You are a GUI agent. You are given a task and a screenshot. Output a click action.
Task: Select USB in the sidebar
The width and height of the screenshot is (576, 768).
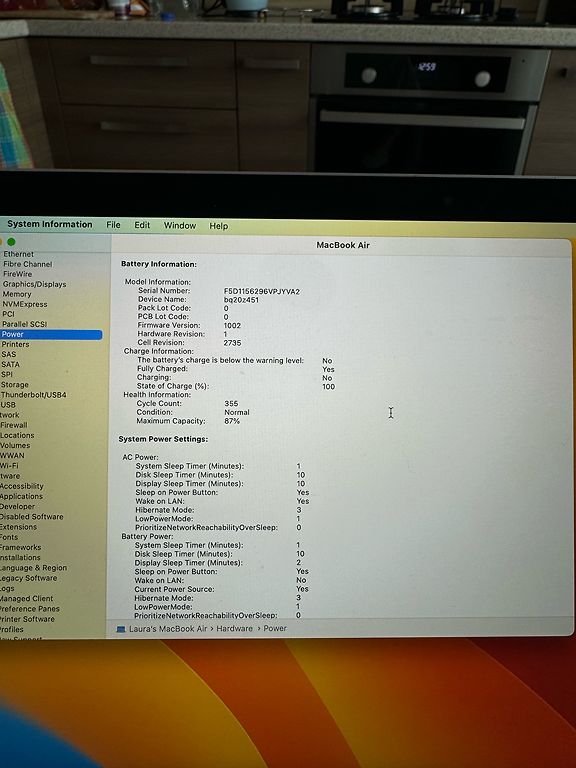tap(8, 405)
